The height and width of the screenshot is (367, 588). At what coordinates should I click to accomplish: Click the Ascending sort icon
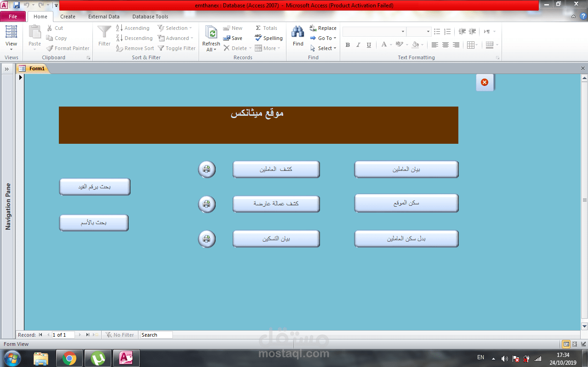119,28
